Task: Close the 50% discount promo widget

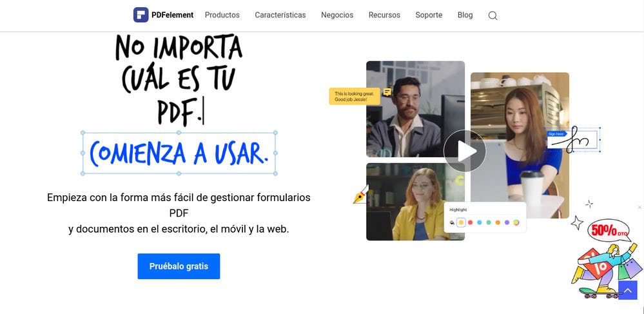Action: click(x=639, y=208)
